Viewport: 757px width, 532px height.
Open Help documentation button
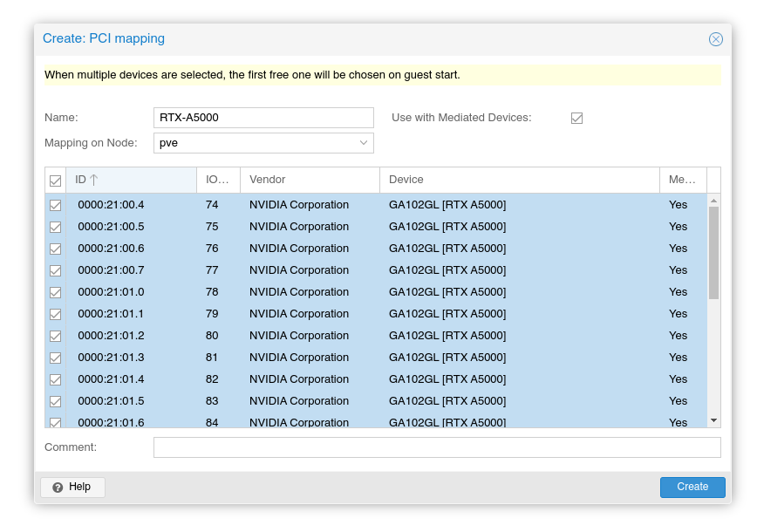point(72,487)
